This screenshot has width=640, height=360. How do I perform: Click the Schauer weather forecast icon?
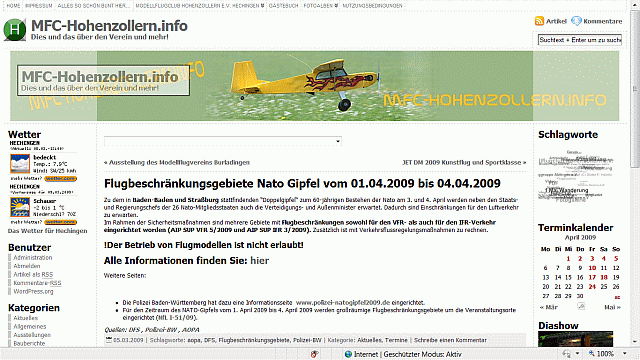click(20, 207)
